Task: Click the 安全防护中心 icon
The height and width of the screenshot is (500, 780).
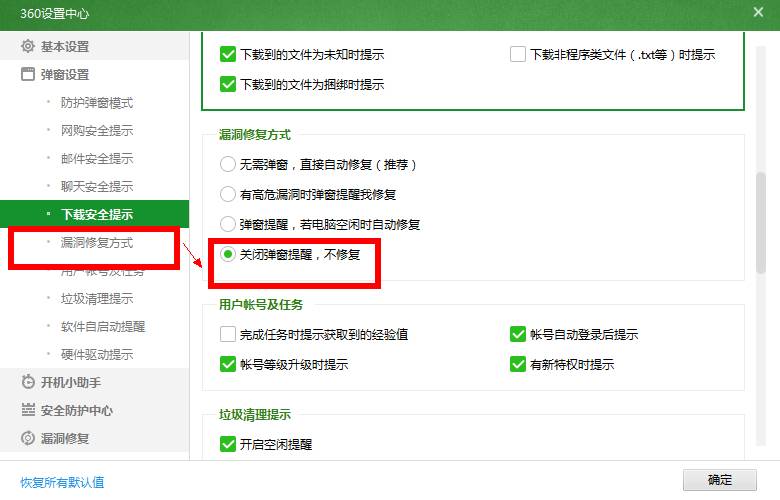Action: coord(28,410)
